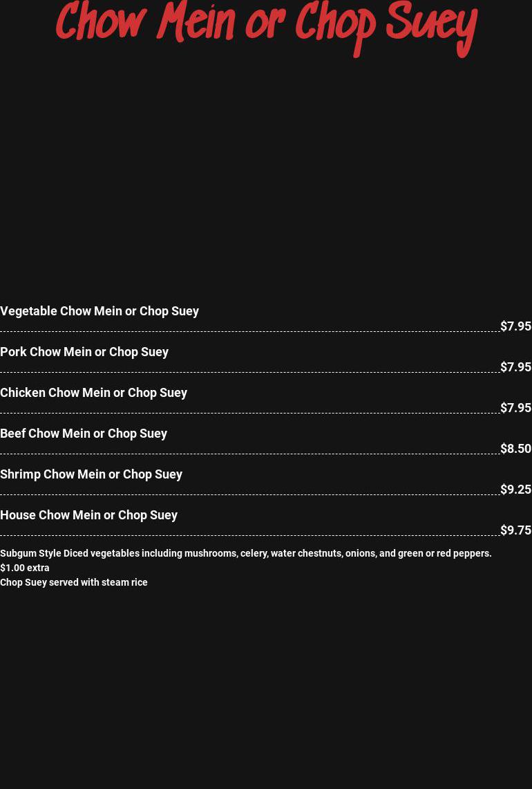Screen dimensions: 532x789
Task: Select Vegetable Chow Mein or Chop Suey item
Action: coord(99,311)
